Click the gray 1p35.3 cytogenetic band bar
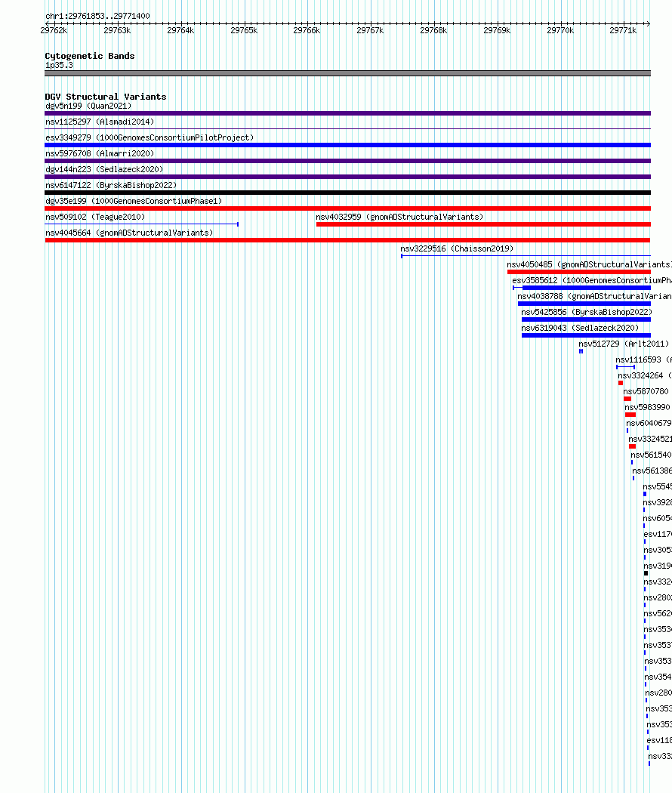 click(x=347, y=73)
